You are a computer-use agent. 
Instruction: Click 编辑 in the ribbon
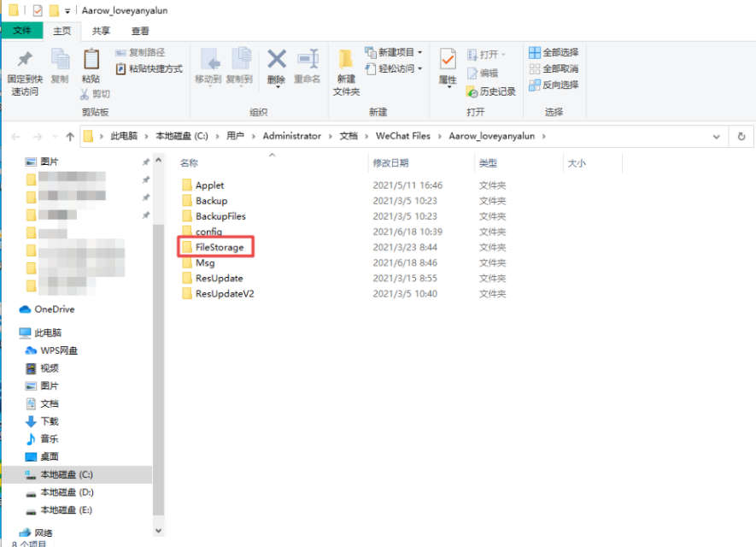coord(482,73)
